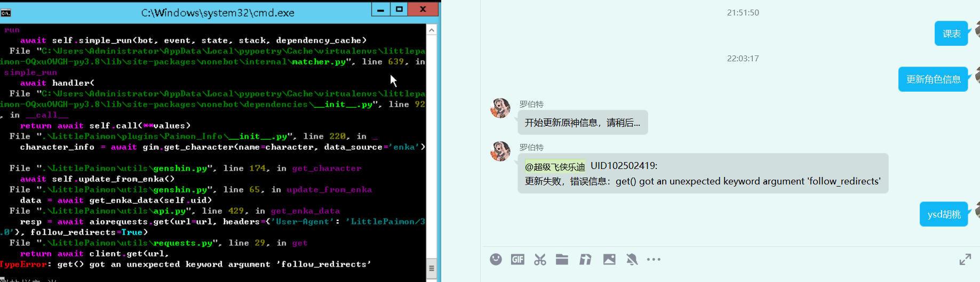The width and height of the screenshot is (980, 282).
Task: Click the 21:51:50 timestamp
Action: click(743, 13)
